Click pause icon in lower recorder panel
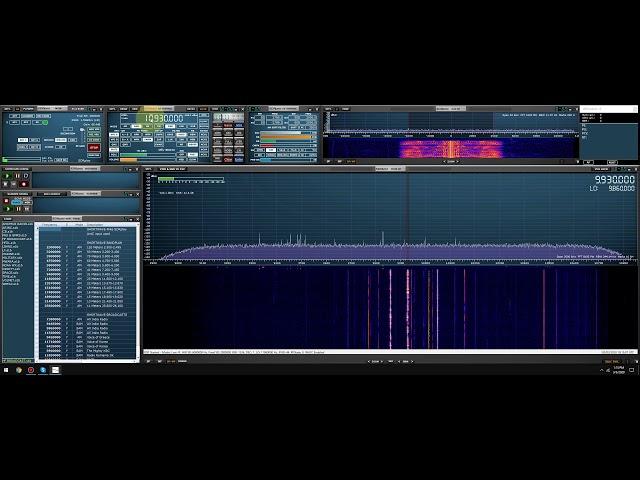The height and width of the screenshot is (480, 640). coord(18,209)
